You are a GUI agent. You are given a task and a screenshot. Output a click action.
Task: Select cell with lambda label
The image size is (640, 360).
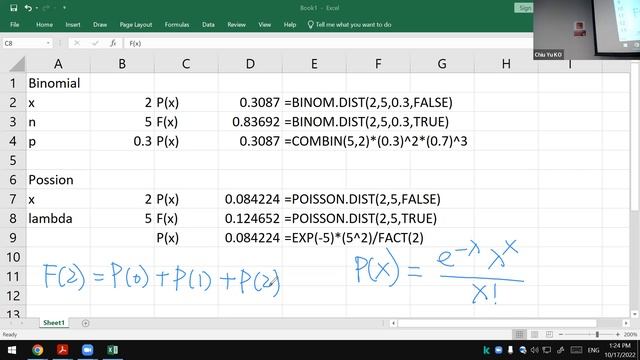(x=58, y=219)
